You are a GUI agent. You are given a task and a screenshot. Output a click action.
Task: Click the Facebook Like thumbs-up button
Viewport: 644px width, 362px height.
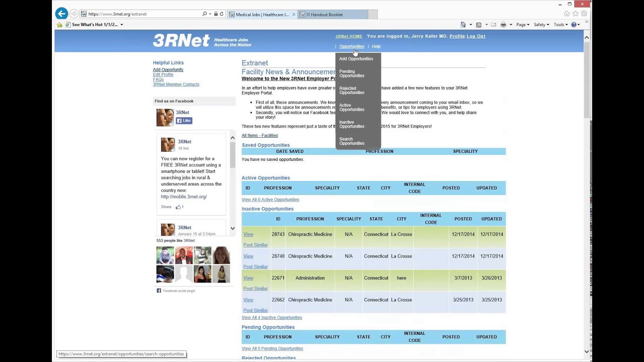[x=184, y=121]
